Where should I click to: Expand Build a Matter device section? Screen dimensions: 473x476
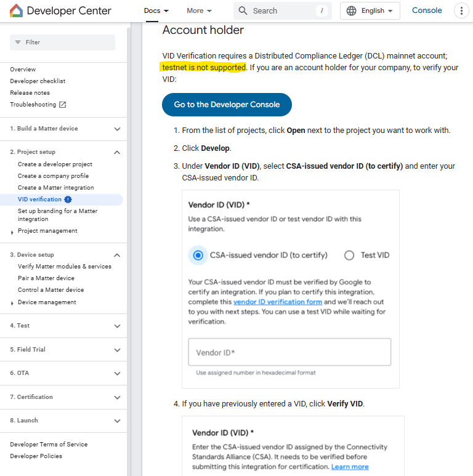(117, 129)
